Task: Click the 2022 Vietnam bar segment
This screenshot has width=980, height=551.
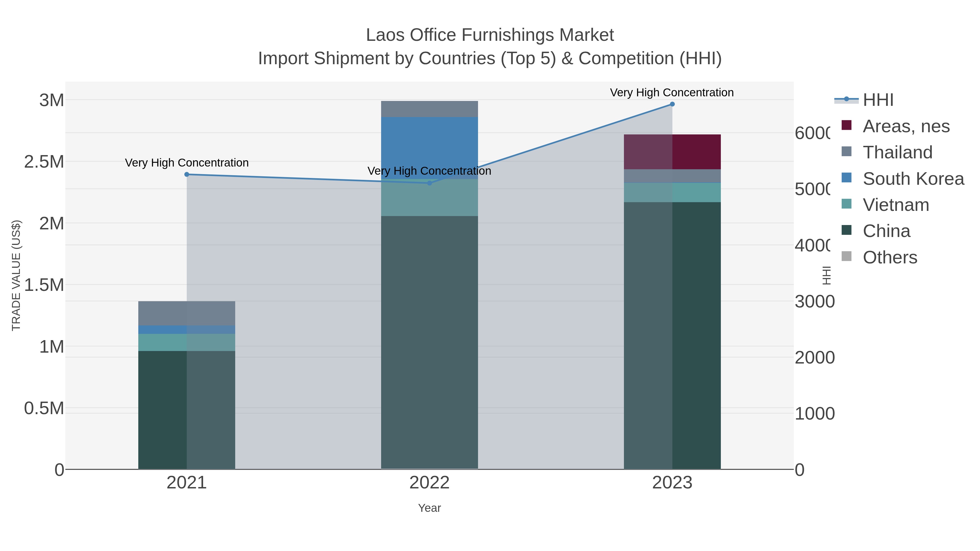Action: click(x=430, y=198)
